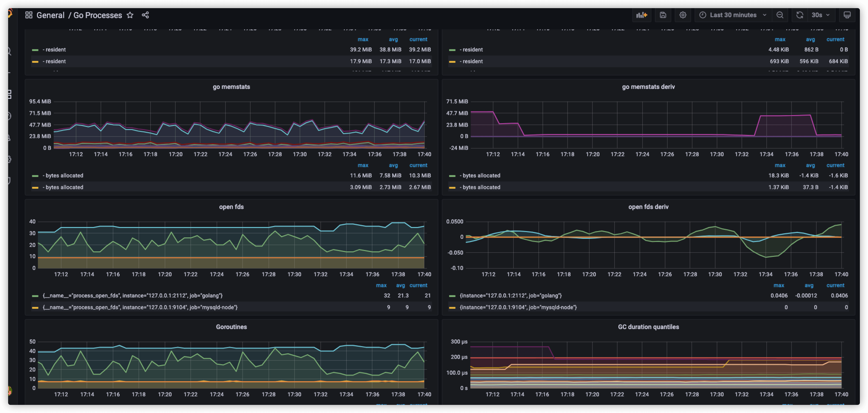The width and height of the screenshot is (868, 413).
Task: Click the color swatch next to '- resident'
Action: point(36,49)
